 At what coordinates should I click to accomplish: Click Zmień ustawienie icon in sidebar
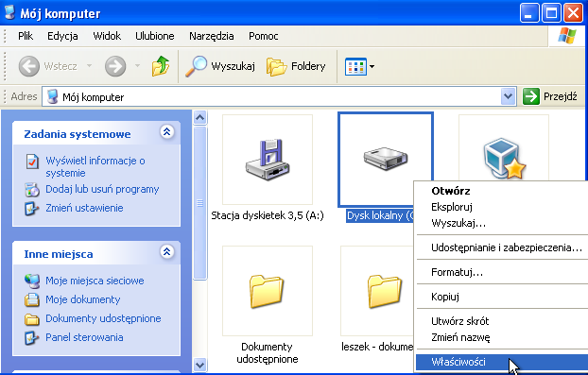(x=32, y=209)
